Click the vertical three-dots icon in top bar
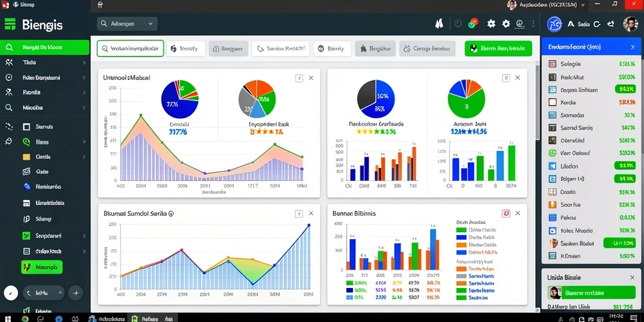The width and height of the screenshot is (644, 322). tap(533, 24)
